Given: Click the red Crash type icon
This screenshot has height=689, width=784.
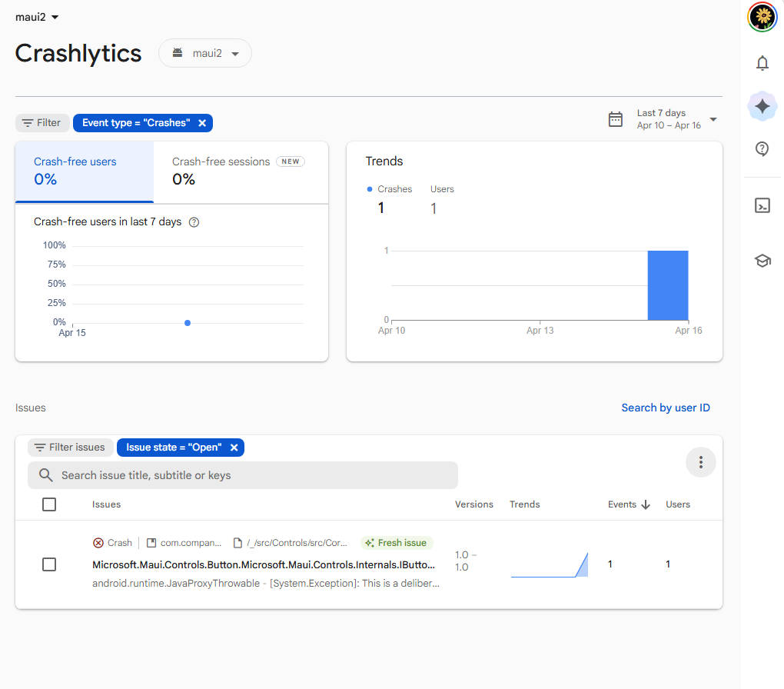Looking at the screenshot, I should 98,543.
